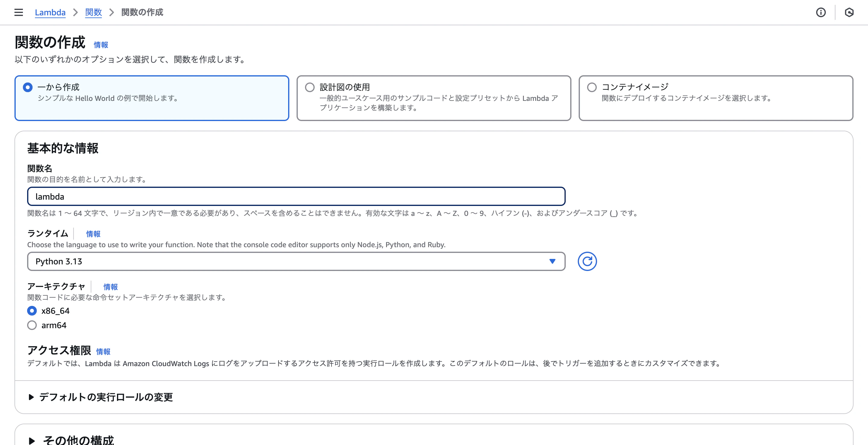Open the hamburger navigation menu
The image size is (868, 445).
18,12
